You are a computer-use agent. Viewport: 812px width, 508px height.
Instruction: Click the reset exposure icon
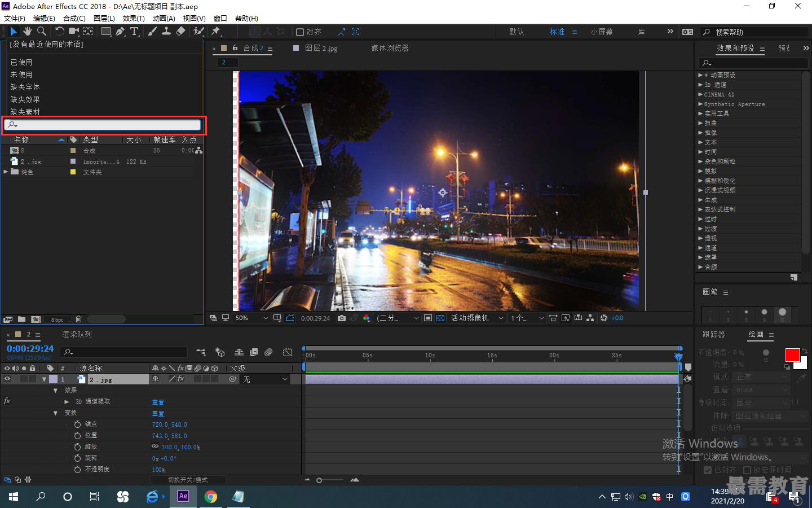tap(604, 318)
